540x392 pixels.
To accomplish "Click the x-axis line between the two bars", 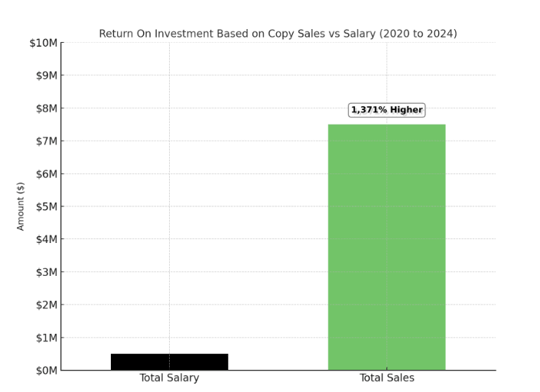I will (x=278, y=371).
